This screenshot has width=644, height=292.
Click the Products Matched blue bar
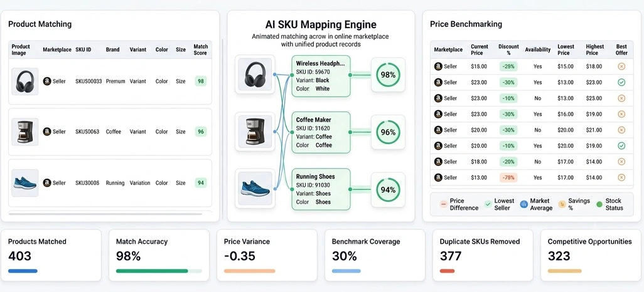23,271
